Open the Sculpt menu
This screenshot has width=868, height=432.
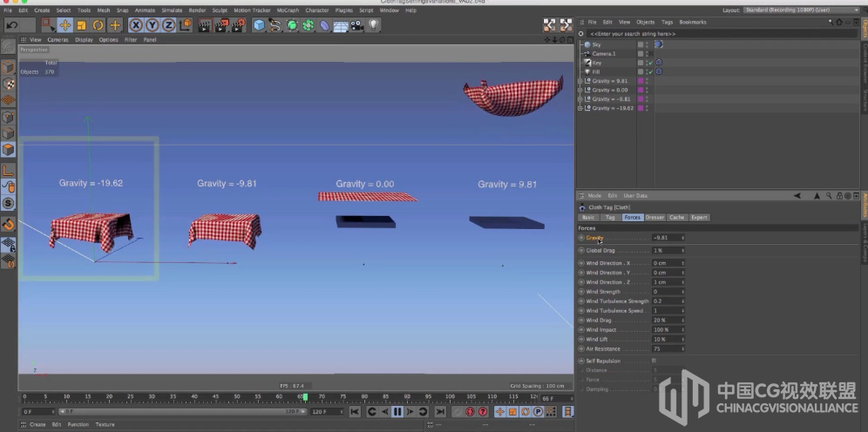click(x=220, y=10)
